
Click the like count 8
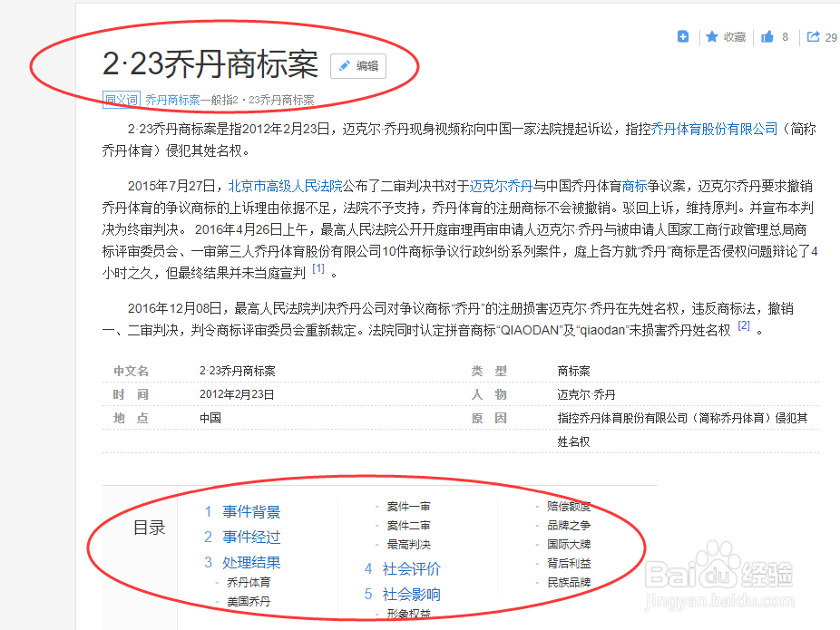pos(785,37)
